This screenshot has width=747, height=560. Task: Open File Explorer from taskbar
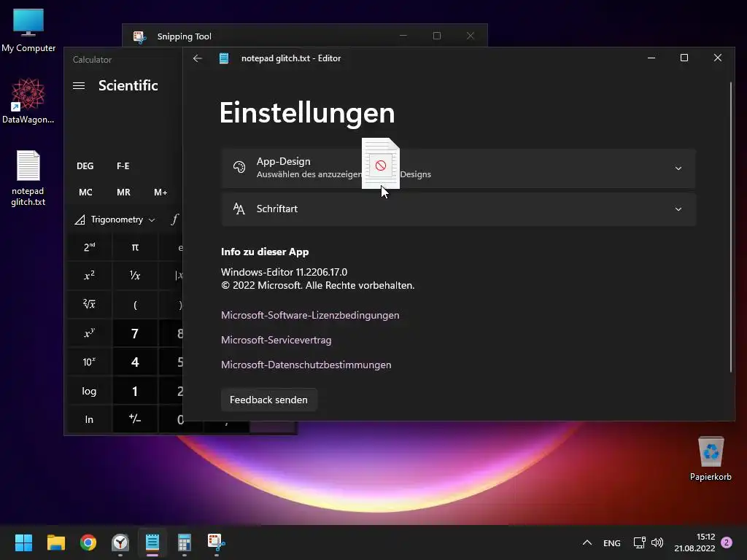55,542
